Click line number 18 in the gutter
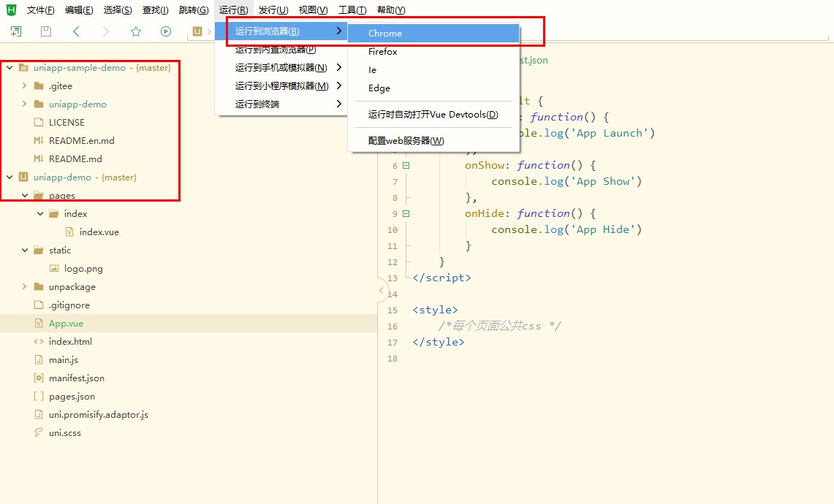Screen dimensions: 834x504 392,359
